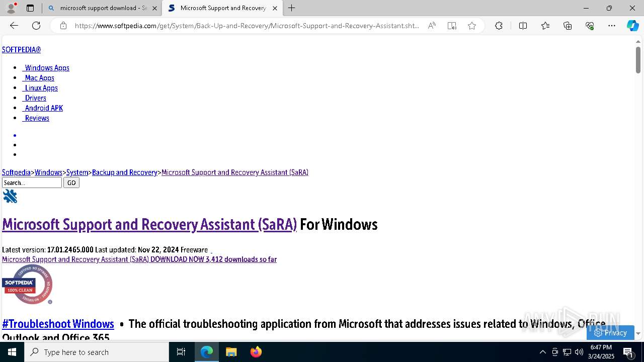Screen dimensions: 644x362
Task: Open the Collections icon
Action: pos(568,26)
